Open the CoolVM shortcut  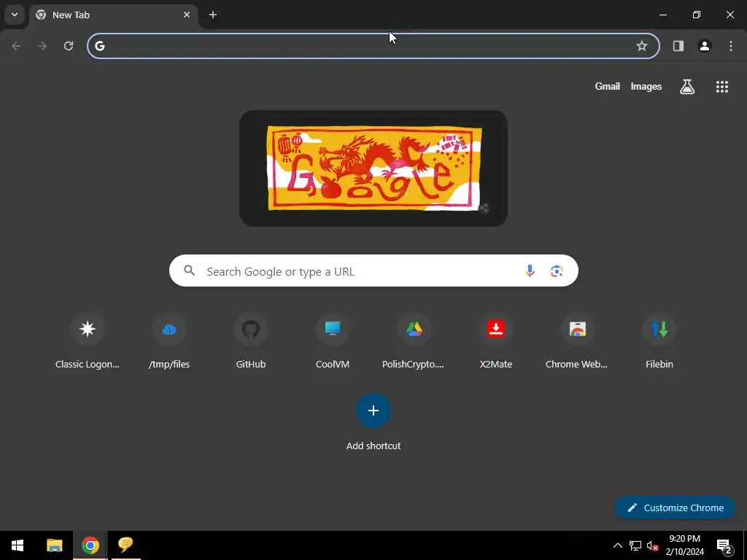333,341
